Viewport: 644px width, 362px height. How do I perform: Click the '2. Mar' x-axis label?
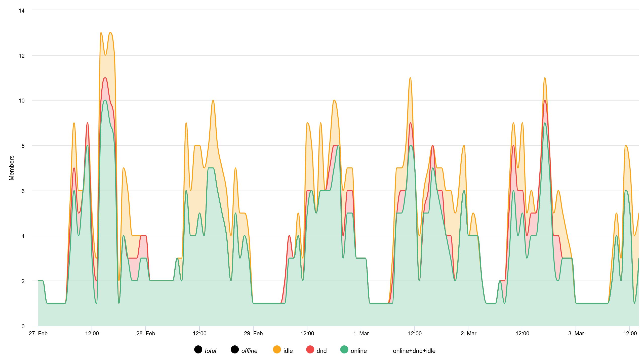pyautogui.click(x=468, y=334)
